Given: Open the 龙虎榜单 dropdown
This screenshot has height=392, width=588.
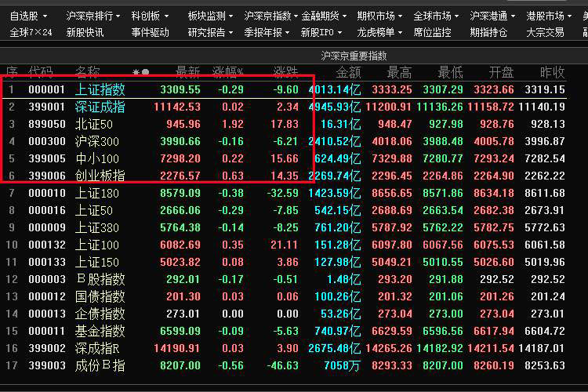Looking at the screenshot, I should [379, 33].
